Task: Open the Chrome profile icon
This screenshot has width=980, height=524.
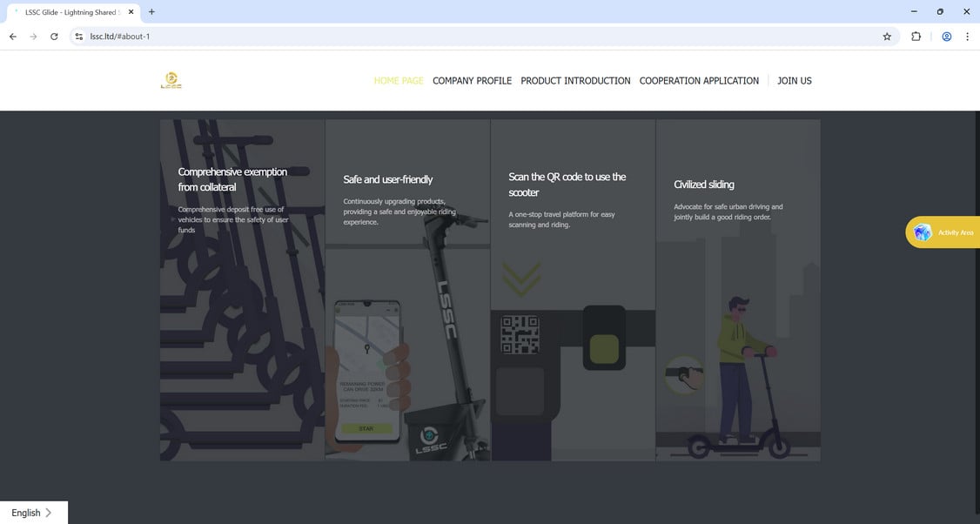Action: click(947, 37)
